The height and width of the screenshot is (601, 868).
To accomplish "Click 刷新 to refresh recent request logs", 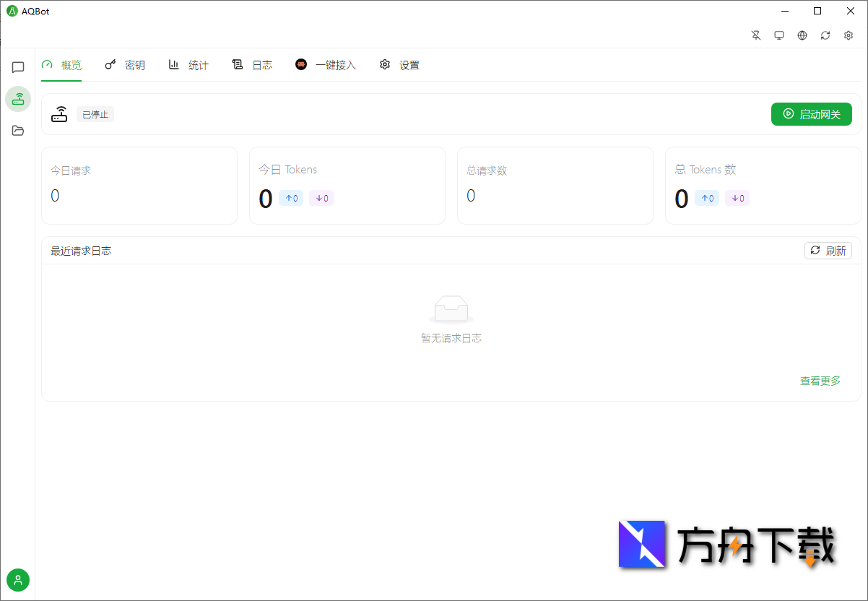I will 828,251.
